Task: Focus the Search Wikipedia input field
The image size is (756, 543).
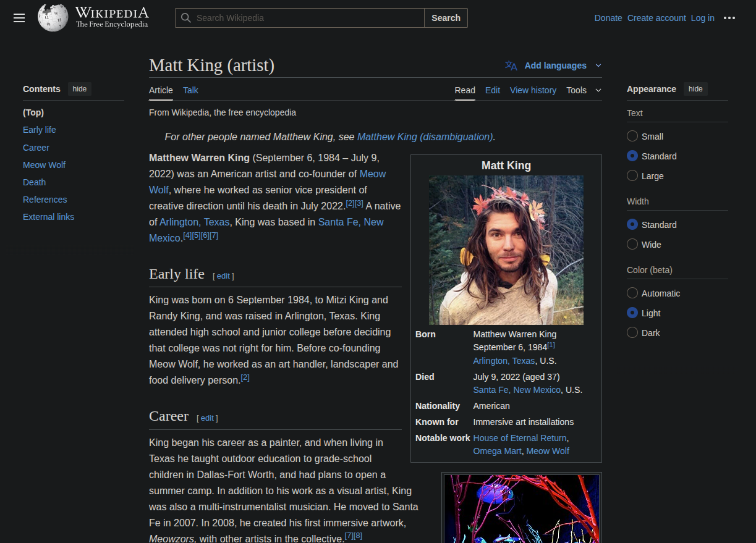Action: pos(300,18)
